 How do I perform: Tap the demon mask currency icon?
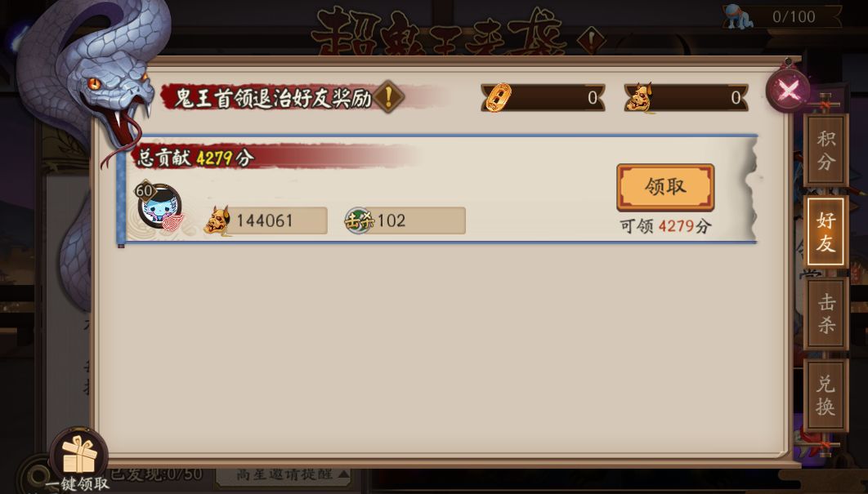point(640,97)
